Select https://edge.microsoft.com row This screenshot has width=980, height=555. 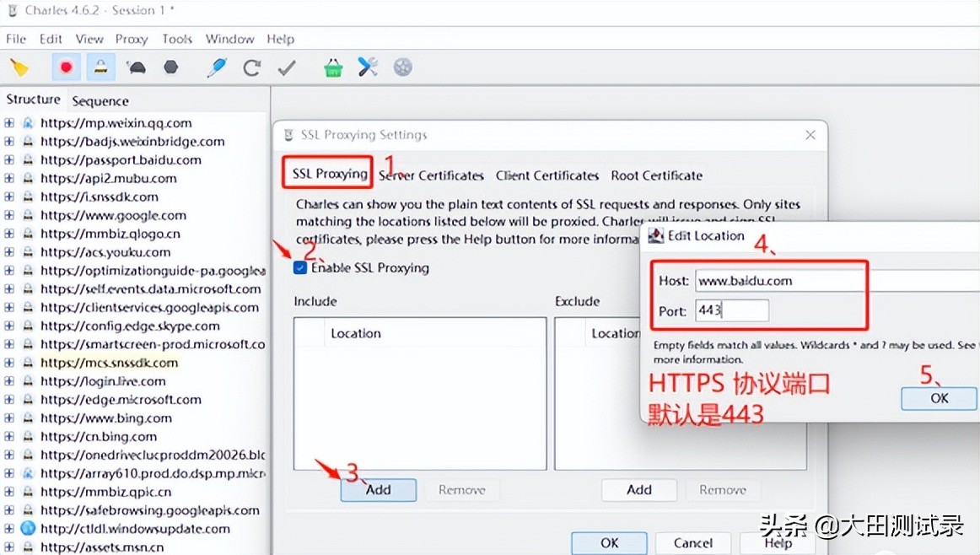click(121, 399)
